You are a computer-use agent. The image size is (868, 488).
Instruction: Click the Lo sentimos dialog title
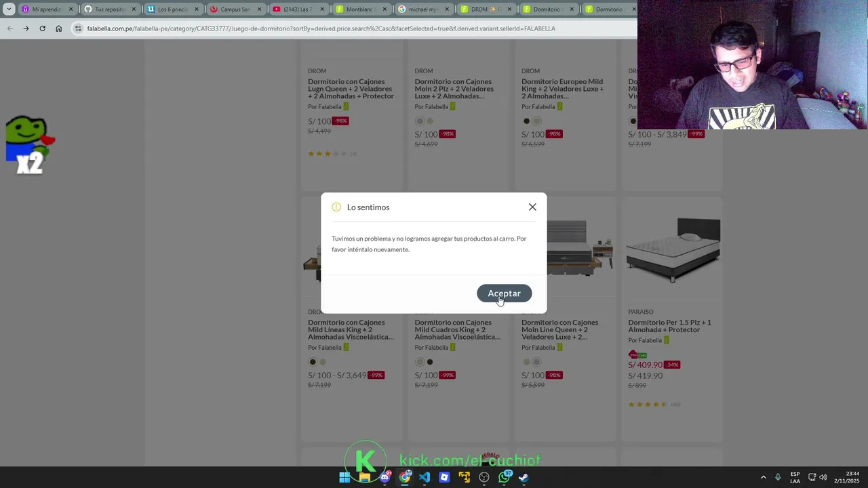pyautogui.click(x=368, y=207)
